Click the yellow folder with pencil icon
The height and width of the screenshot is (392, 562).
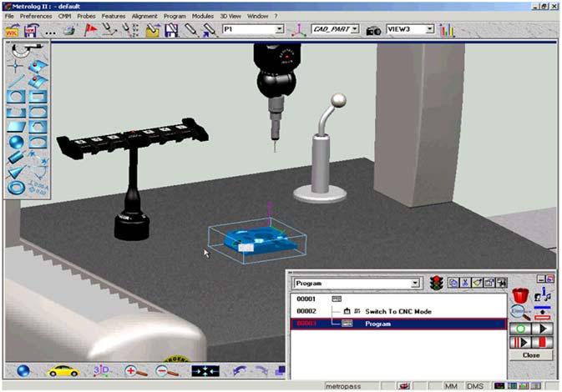pos(153,30)
